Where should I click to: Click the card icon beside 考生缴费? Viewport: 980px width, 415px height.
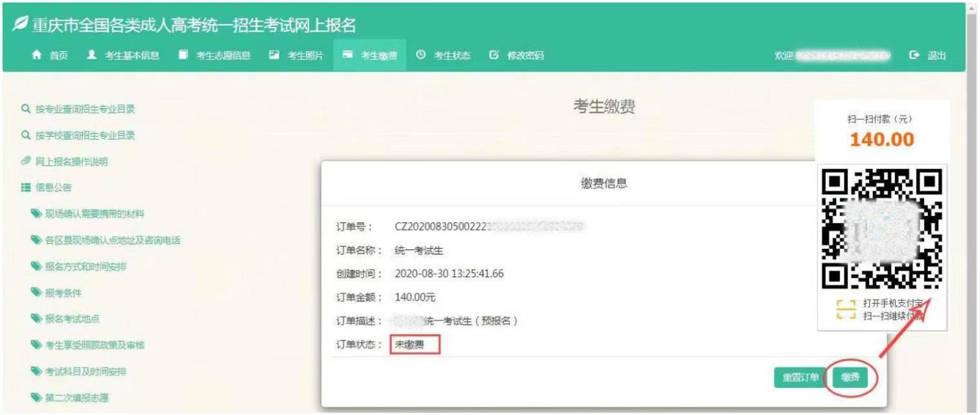[348, 55]
